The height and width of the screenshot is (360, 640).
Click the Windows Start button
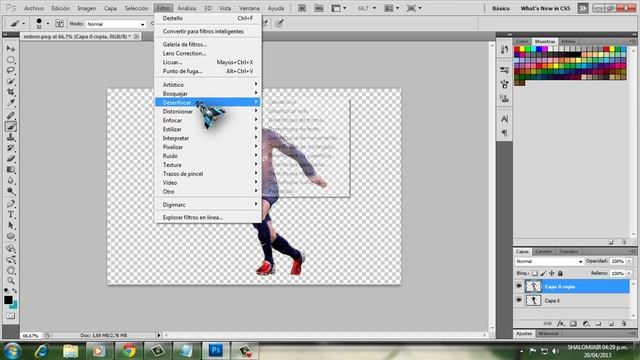tap(12, 351)
